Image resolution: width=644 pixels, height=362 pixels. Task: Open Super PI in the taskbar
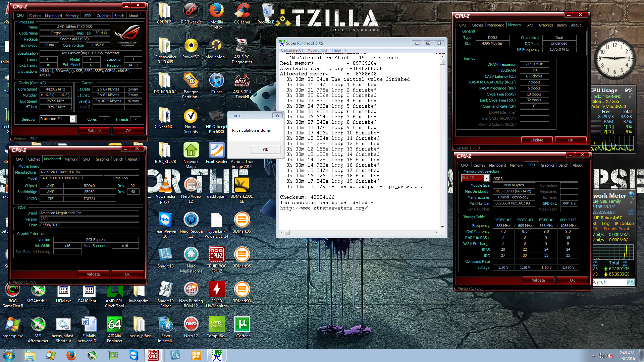tap(217, 355)
